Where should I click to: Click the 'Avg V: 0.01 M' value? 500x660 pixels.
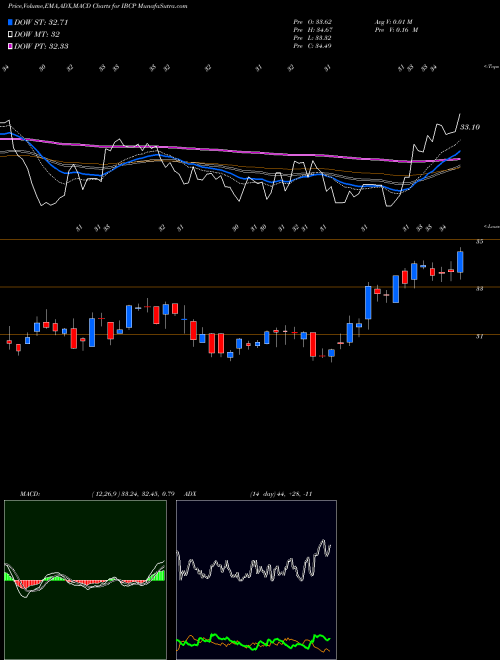coord(396,22)
